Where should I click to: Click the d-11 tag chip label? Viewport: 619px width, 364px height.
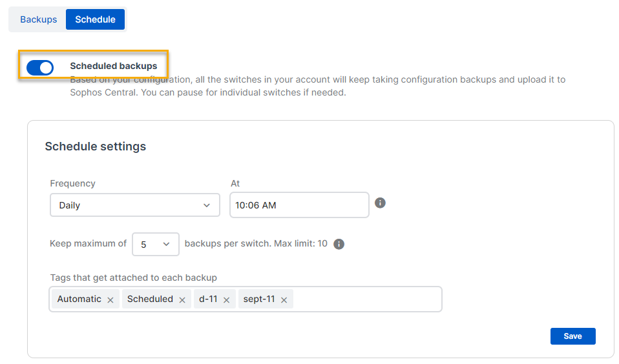[x=208, y=299]
